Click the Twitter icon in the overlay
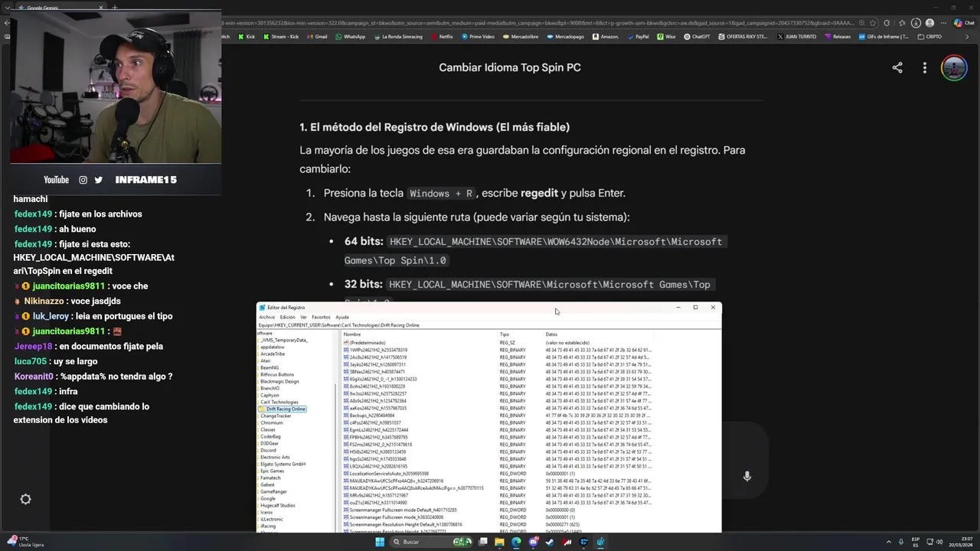Image resolution: width=980 pixels, height=551 pixels. tap(98, 180)
